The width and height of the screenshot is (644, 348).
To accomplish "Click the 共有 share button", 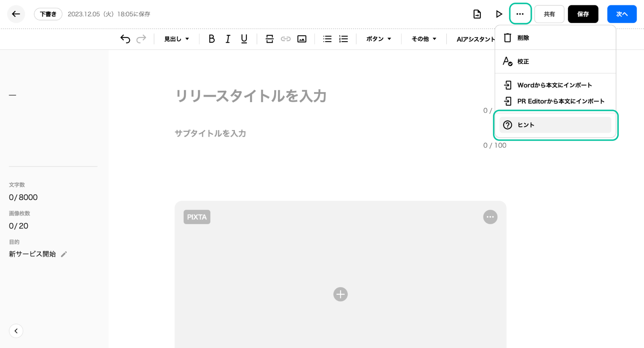I will tap(549, 14).
